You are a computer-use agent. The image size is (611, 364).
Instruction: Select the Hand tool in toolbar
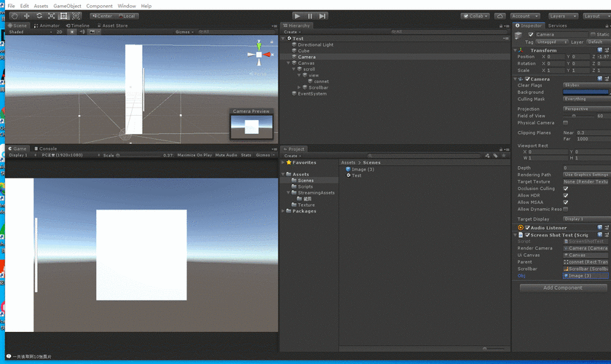click(14, 15)
